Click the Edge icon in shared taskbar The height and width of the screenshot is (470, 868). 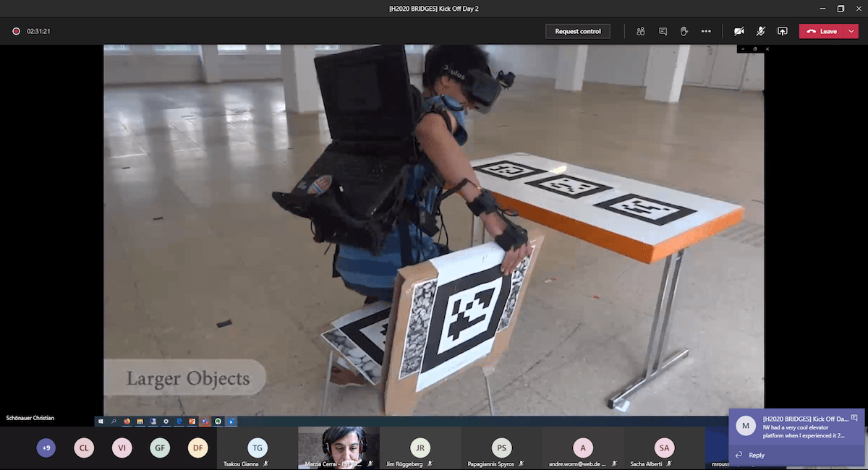tap(179, 421)
